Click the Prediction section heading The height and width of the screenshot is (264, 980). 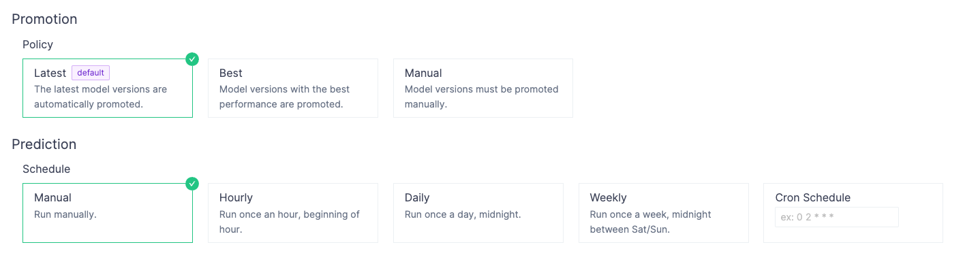44,144
